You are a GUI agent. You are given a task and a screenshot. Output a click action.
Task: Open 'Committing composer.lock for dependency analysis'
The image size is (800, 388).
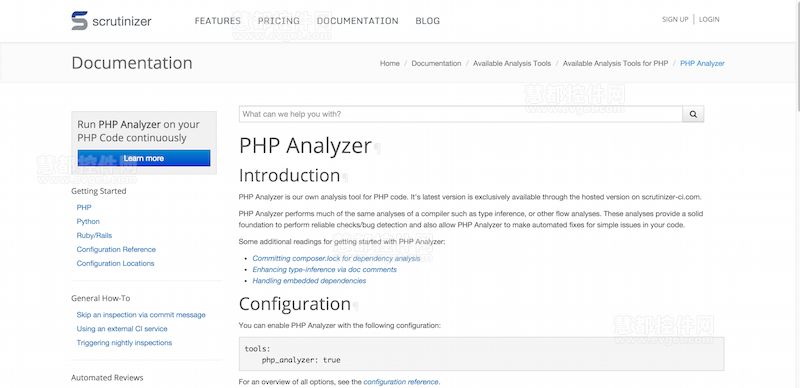click(336, 258)
